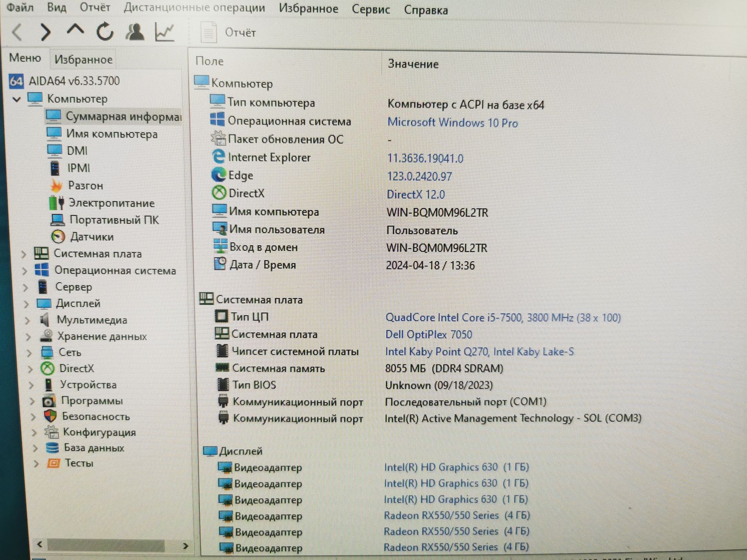
Task: Click the Устройства device icon in tree
Action: (x=49, y=384)
